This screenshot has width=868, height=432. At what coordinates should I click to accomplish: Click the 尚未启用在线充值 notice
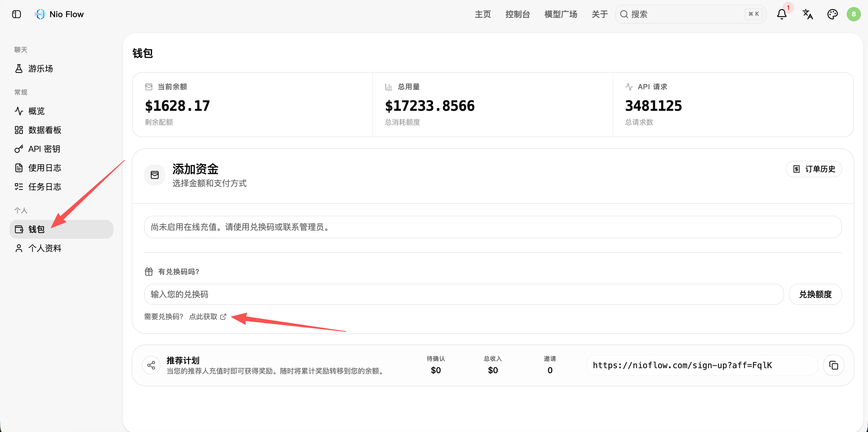click(493, 227)
